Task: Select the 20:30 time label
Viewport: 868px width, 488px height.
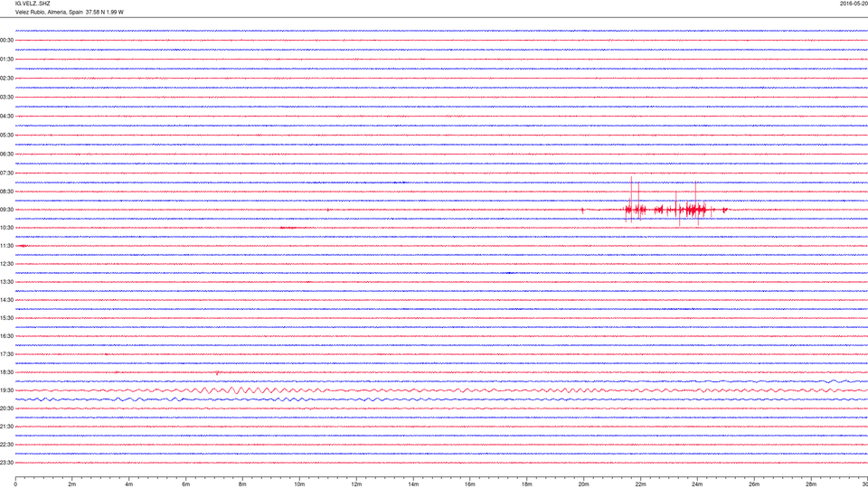Action: pyautogui.click(x=6, y=408)
